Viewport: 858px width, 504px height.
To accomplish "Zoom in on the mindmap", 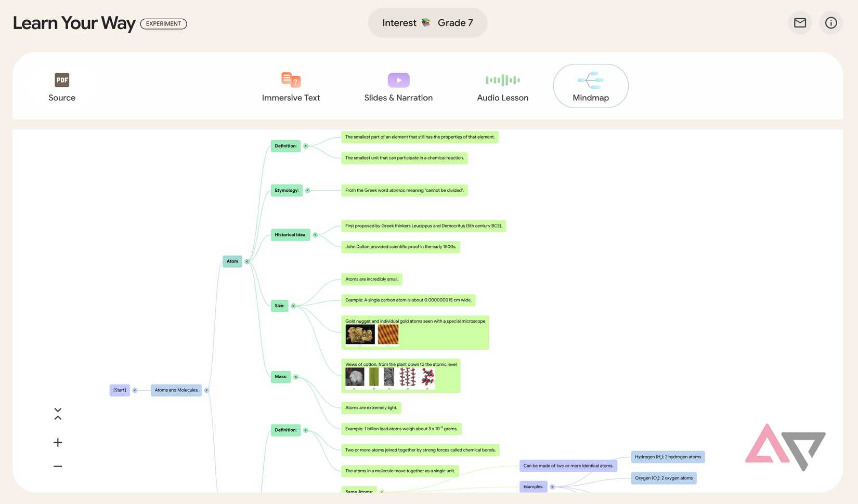I will [57, 442].
